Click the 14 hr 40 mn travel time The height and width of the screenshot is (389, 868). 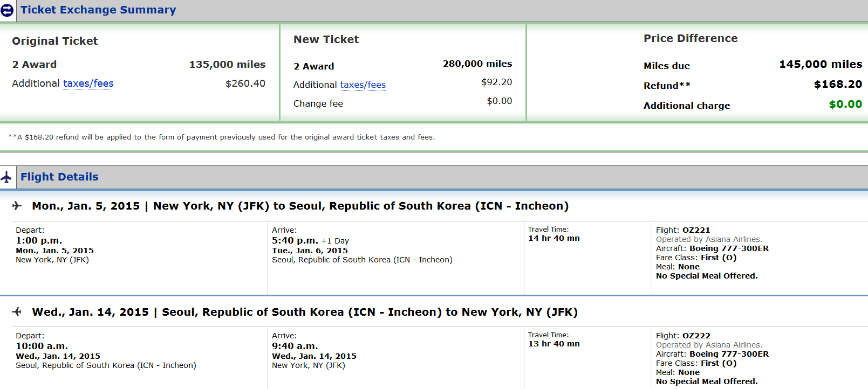[x=553, y=238]
